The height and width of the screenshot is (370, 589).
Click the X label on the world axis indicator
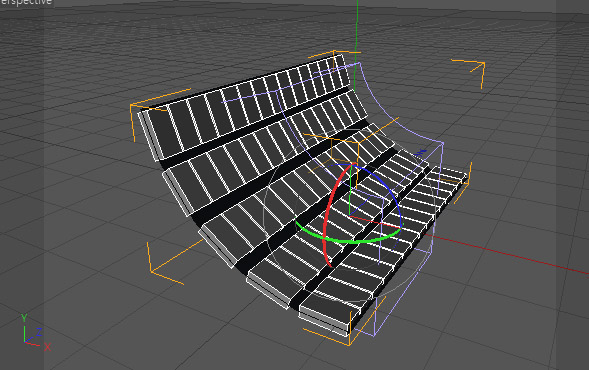tap(47, 347)
